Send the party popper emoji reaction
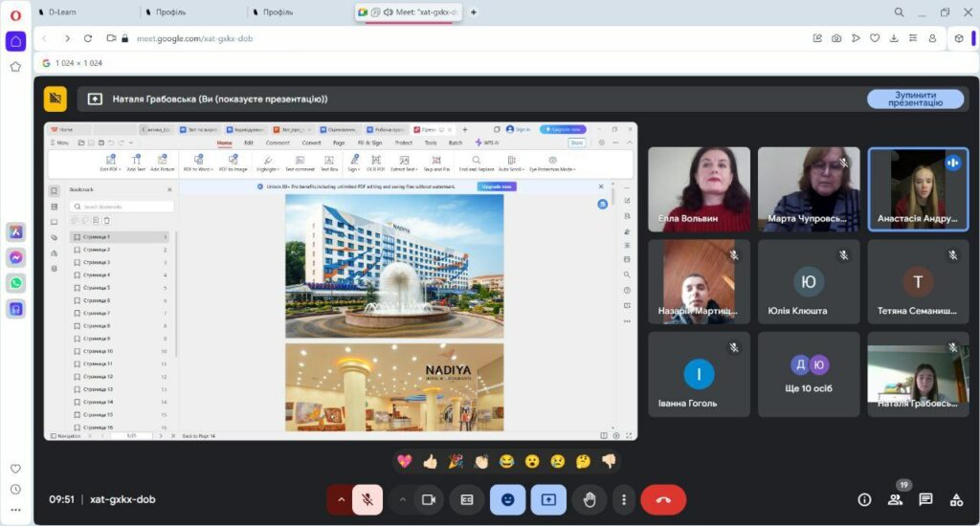The width and height of the screenshot is (980, 526). 456,461
